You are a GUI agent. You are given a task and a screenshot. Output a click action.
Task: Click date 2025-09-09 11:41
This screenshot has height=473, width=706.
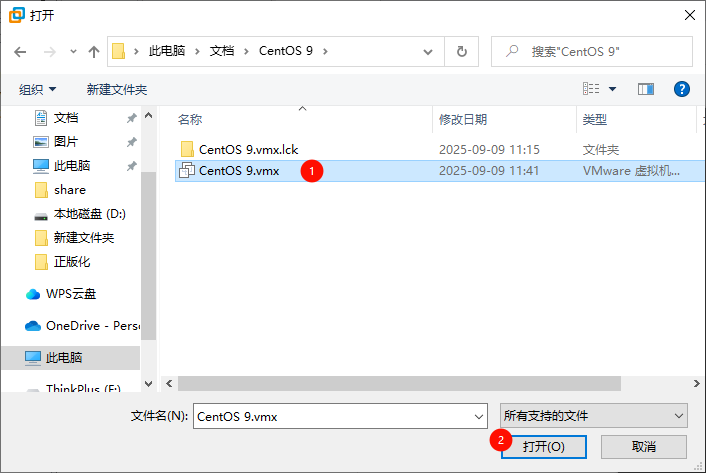pos(489,171)
